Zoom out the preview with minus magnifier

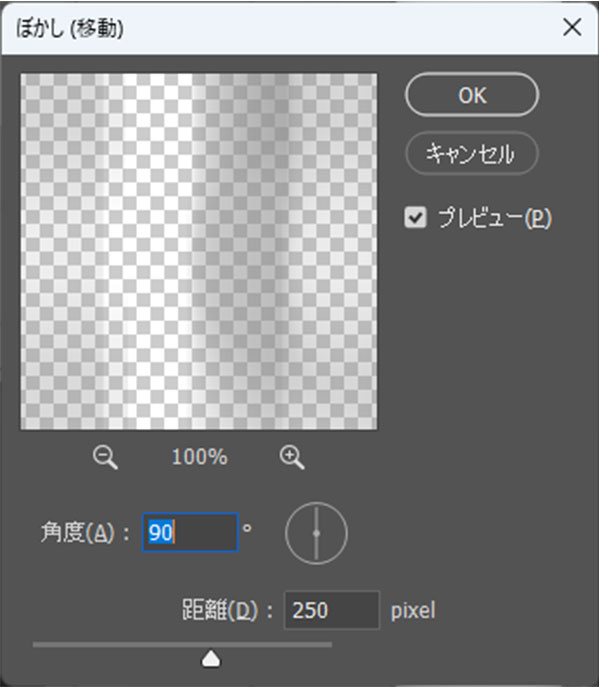tap(105, 458)
